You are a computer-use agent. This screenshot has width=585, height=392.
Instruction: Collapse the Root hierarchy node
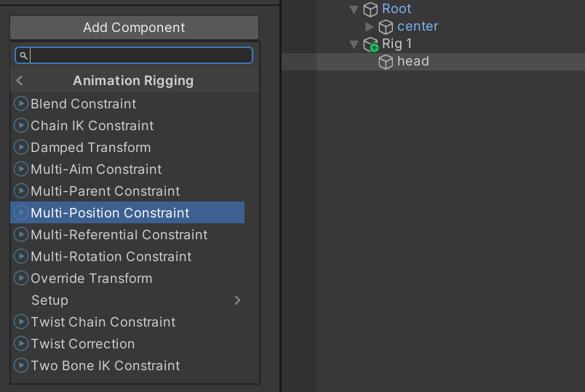[354, 9]
